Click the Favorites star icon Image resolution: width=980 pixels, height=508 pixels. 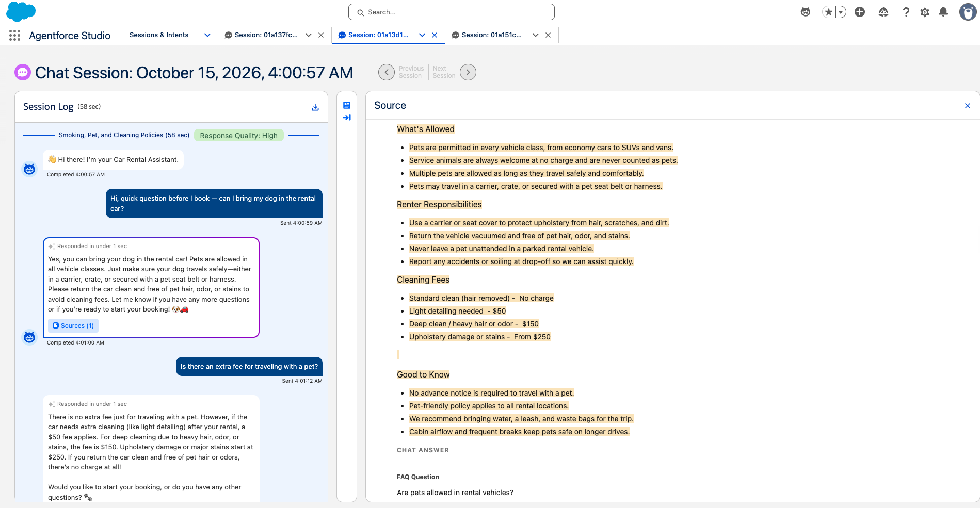(828, 12)
